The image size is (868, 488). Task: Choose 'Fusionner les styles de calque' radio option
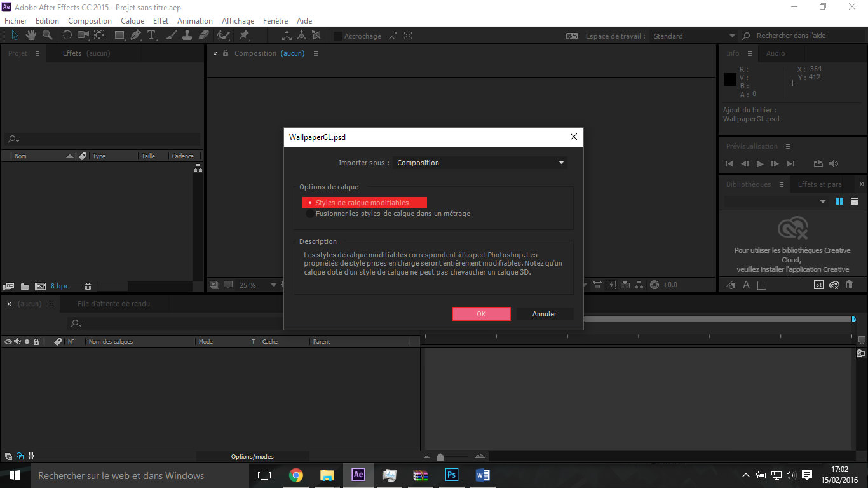point(309,214)
